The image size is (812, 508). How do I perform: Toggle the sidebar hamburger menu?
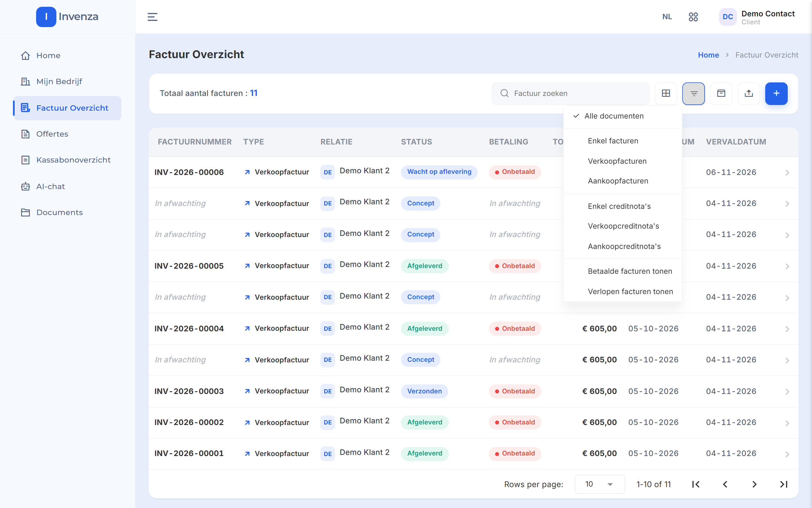(152, 16)
